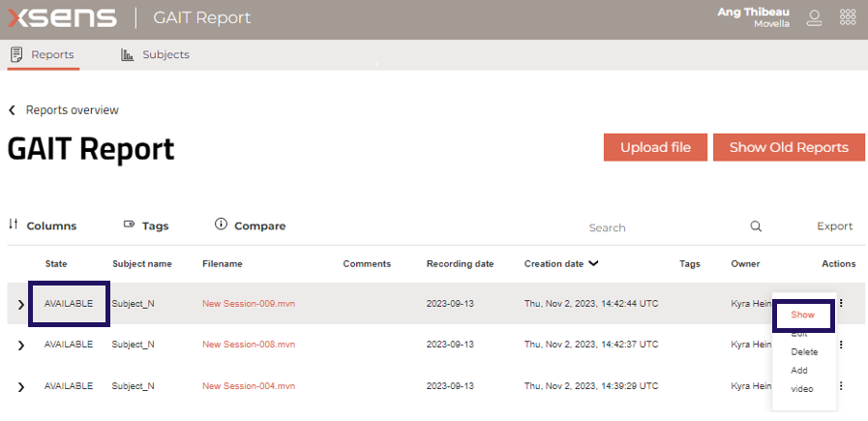Expand the New Session-009.mvn row

[21, 304]
